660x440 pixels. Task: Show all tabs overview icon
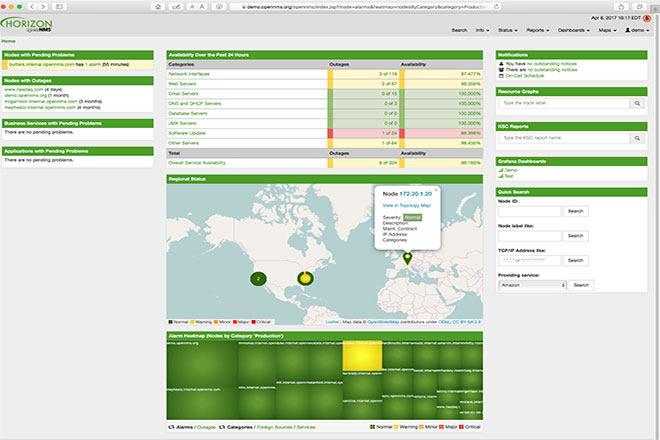pos(639,7)
